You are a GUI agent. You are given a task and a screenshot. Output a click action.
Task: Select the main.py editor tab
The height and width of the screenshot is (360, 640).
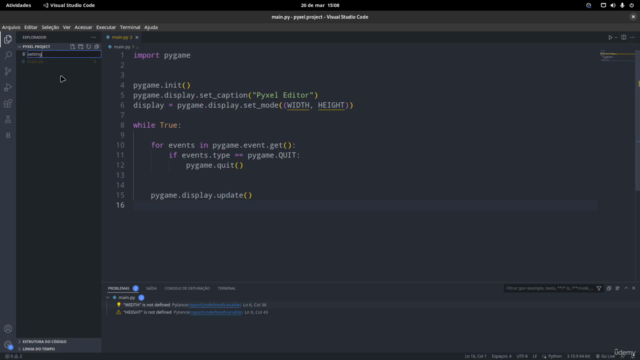point(122,37)
